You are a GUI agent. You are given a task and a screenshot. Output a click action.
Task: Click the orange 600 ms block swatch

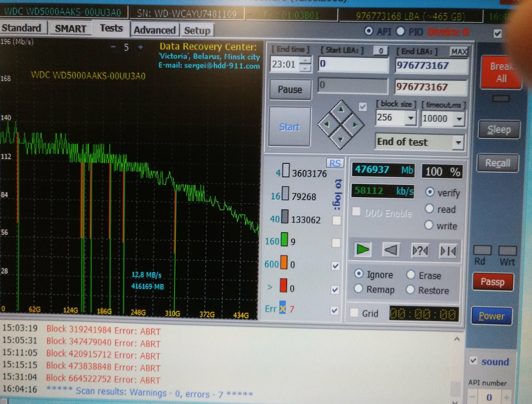284,263
